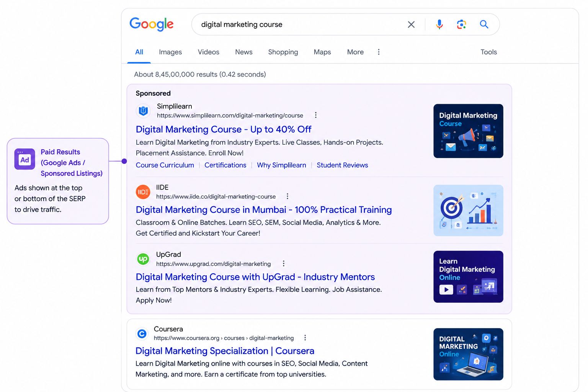
Task: Open the Course Curriculum sitelink
Action: 165,165
